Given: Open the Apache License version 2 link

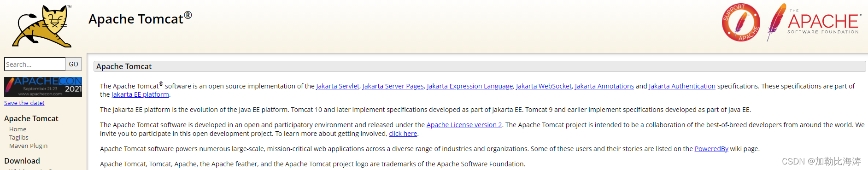Looking at the screenshot, I should [464, 125].
